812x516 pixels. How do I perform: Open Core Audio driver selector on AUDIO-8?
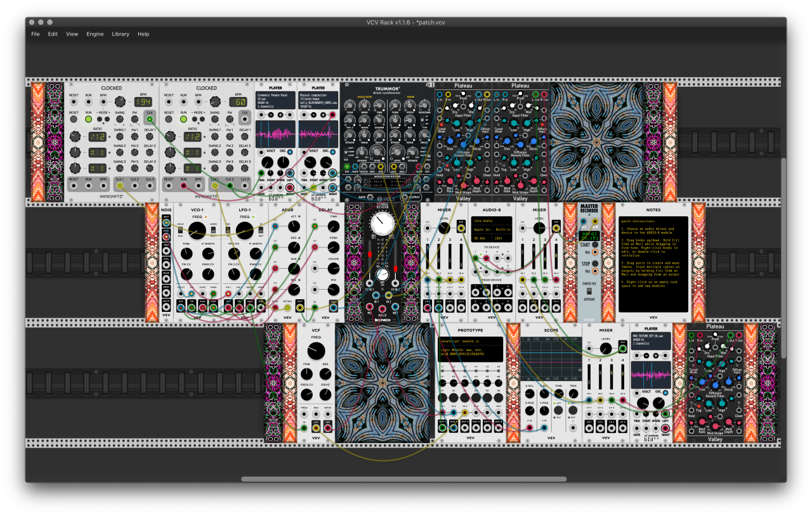click(492, 221)
